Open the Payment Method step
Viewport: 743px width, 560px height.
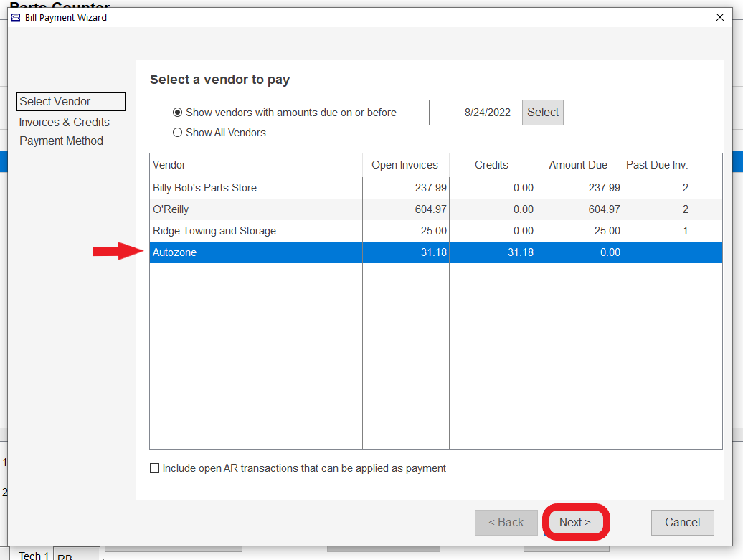(62, 141)
